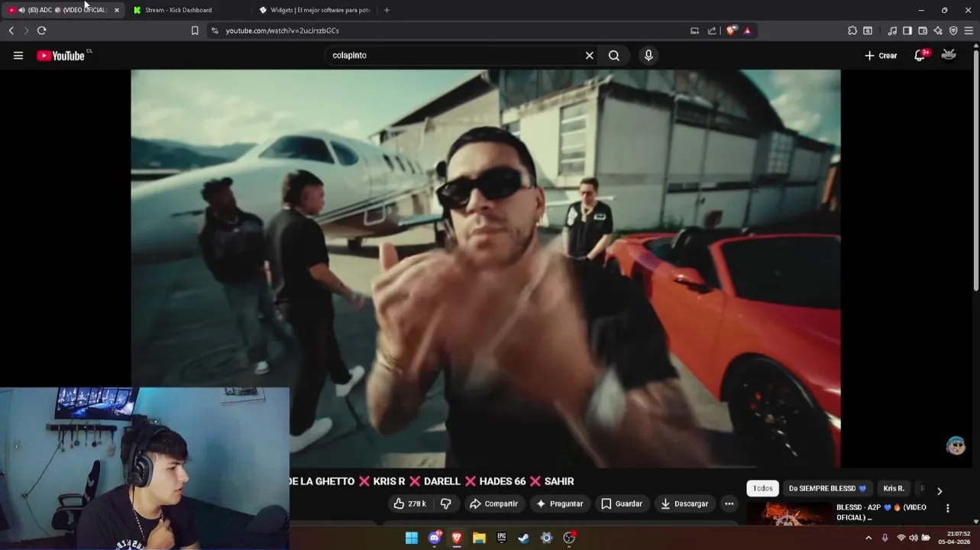Like the video with 278 k likes
The width and height of the screenshot is (980, 550).
(410, 503)
